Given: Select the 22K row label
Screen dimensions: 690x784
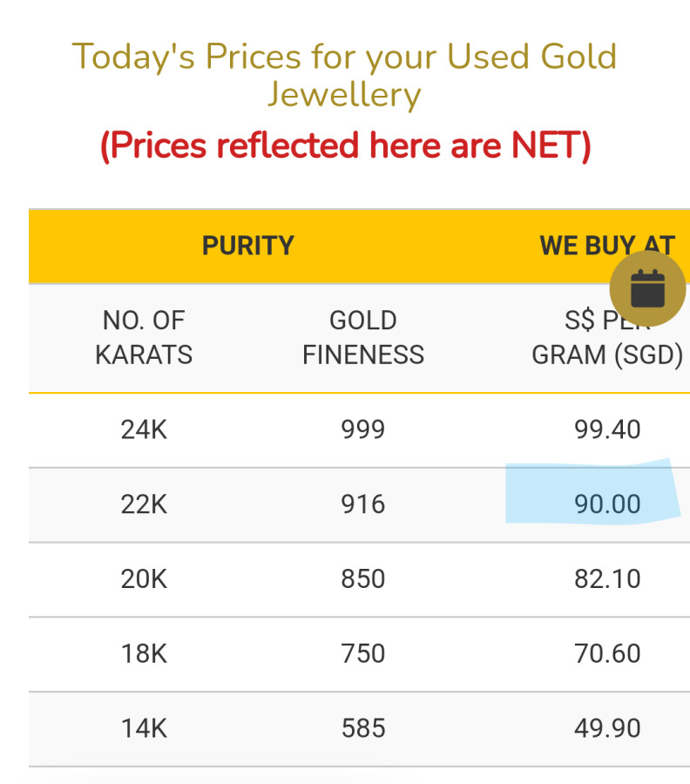Looking at the screenshot, I should (144, 504).
